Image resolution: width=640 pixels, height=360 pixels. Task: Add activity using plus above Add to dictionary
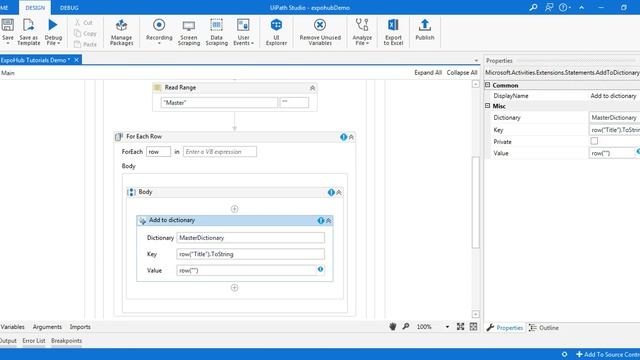[234, 209]
